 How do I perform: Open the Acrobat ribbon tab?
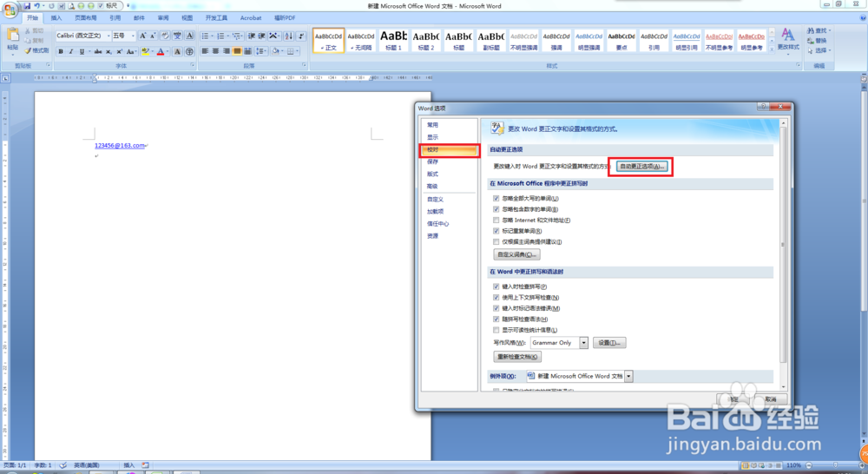click(251, 17)
